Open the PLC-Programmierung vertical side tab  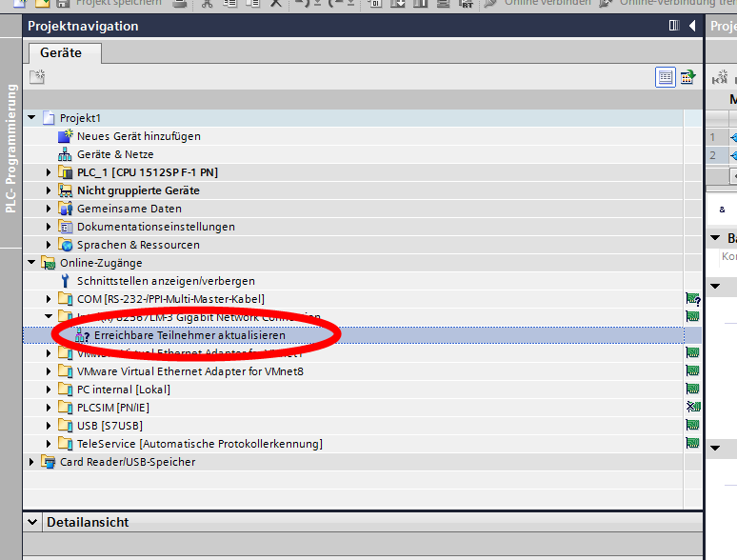11,148
